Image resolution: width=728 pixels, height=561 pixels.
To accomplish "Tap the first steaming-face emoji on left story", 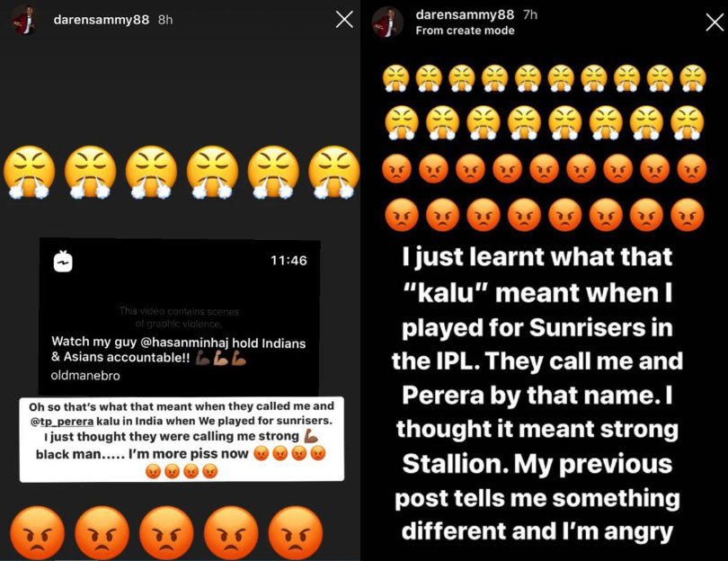I will point(29,173).
